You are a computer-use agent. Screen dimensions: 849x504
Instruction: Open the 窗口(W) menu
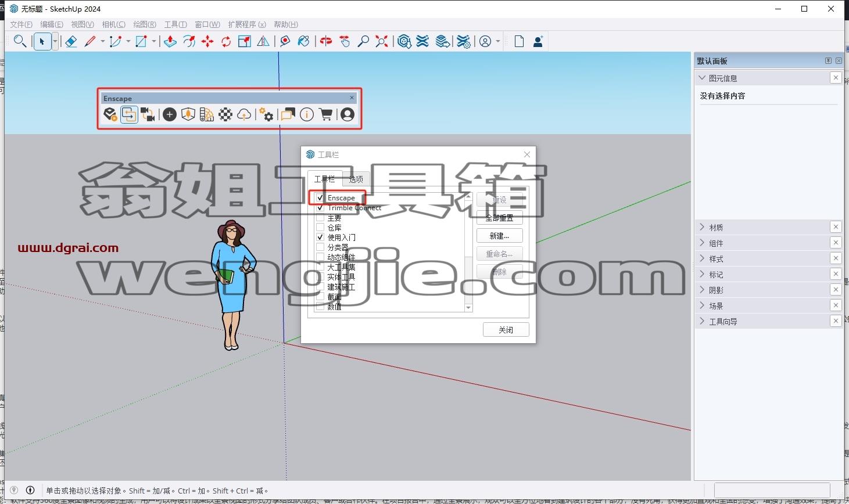coord(207,24)
